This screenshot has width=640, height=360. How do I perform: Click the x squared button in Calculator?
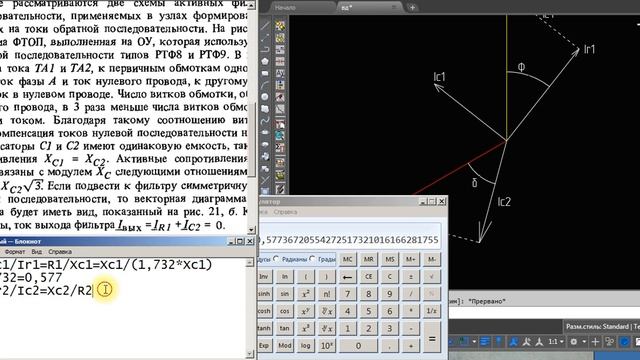[x=305, y=294]
